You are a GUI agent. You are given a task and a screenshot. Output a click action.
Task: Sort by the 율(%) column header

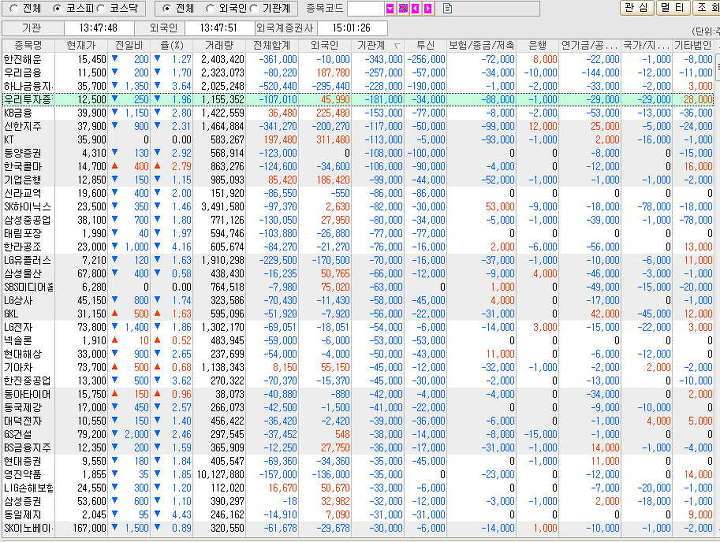tap(171, 45)
